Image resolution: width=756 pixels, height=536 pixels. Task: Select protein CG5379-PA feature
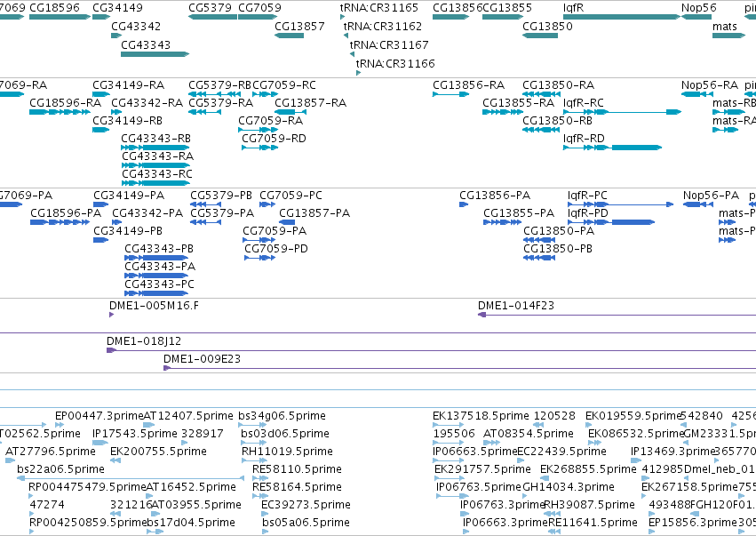point(205,222)
